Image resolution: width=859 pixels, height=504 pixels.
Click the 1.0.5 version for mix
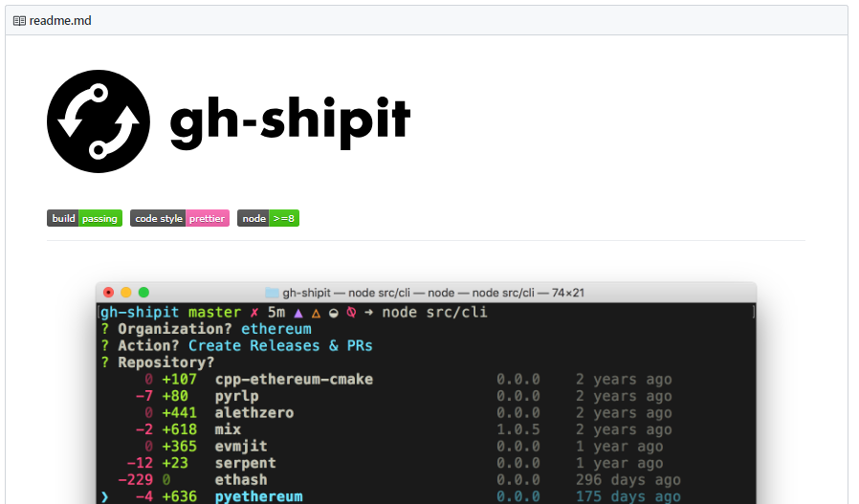[x=518, y=429]
